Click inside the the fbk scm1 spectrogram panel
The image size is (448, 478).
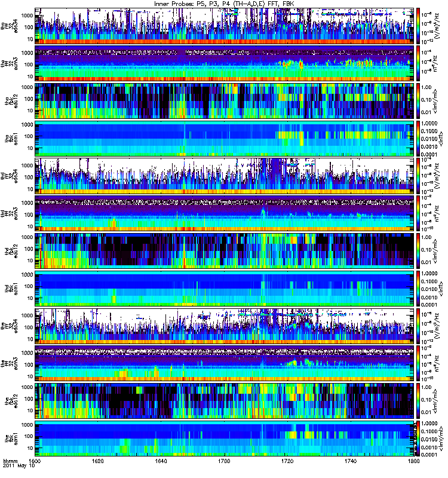[225, 439]
